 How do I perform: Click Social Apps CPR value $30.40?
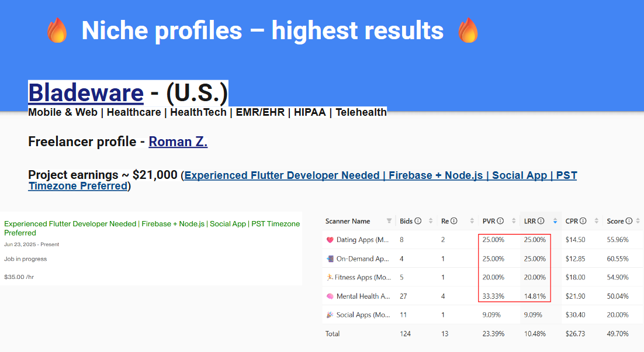(575, 315)
